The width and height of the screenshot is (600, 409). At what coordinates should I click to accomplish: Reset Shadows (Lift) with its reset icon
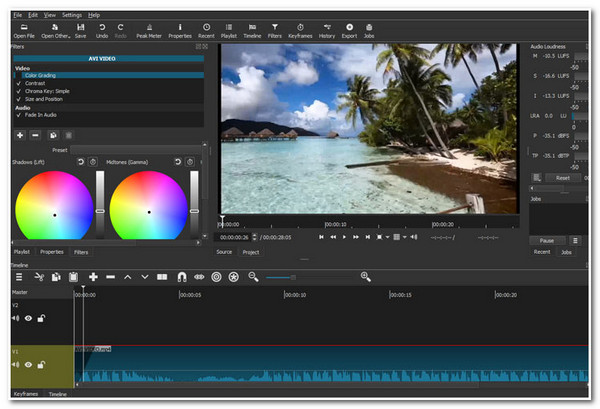(x=81, y=162)
